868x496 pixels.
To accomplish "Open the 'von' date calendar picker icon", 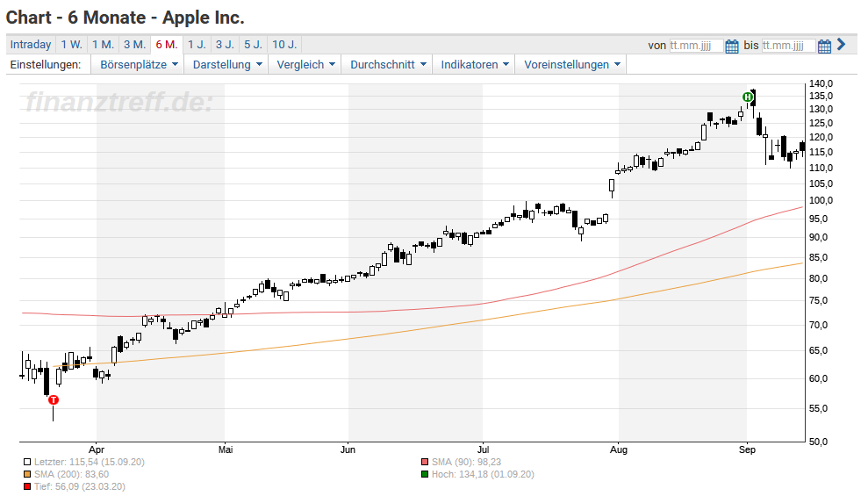I will (732, 46).
